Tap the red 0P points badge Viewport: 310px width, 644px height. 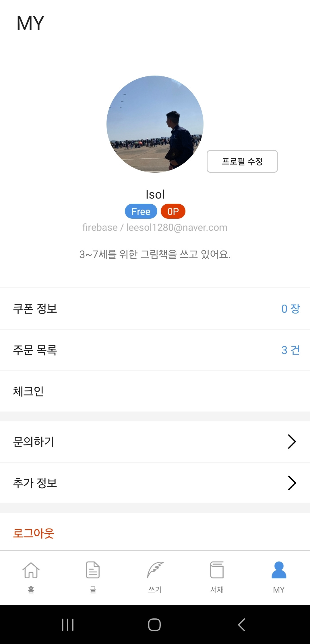tap(173, 212)
